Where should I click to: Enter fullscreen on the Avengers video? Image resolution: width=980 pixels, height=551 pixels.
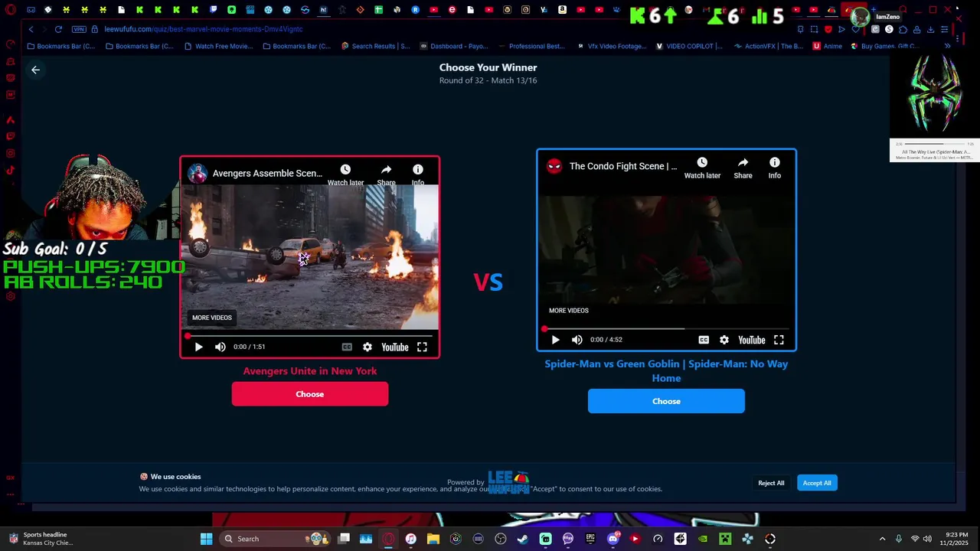pos(422,347)
